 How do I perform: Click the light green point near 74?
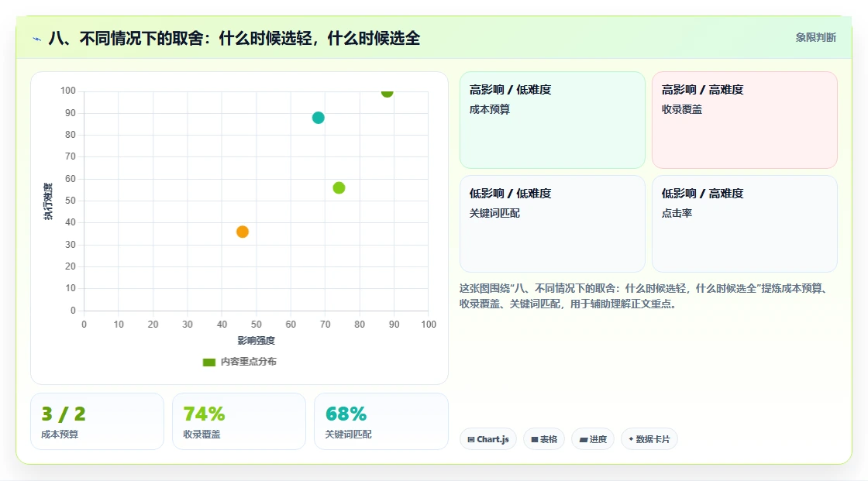[339, 187]
